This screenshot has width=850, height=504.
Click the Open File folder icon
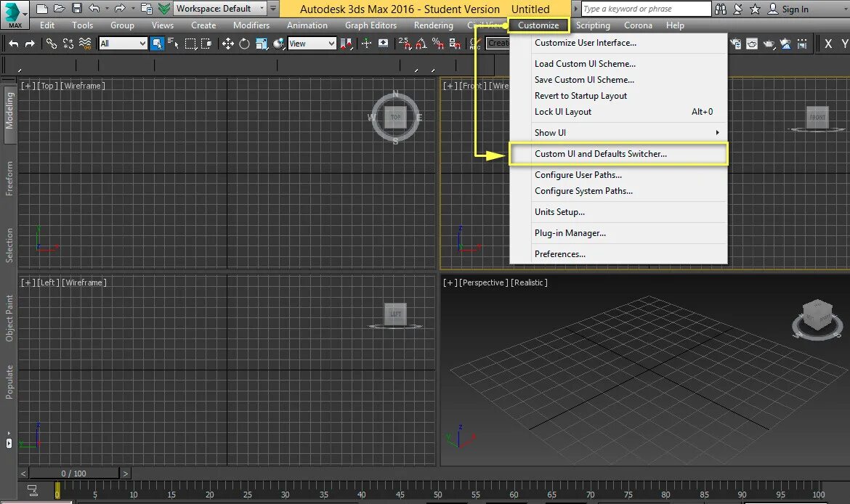(x=60, y=9)
